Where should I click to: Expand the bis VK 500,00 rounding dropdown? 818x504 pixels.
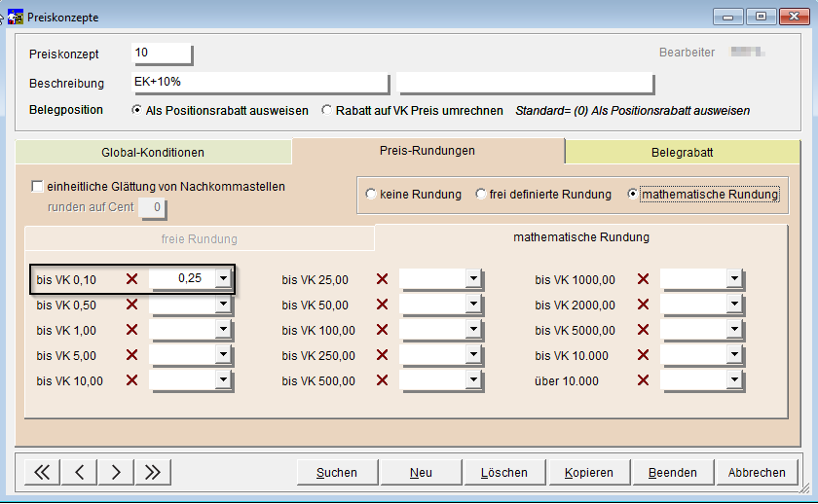pyautogui.click(x=473, y=380)
